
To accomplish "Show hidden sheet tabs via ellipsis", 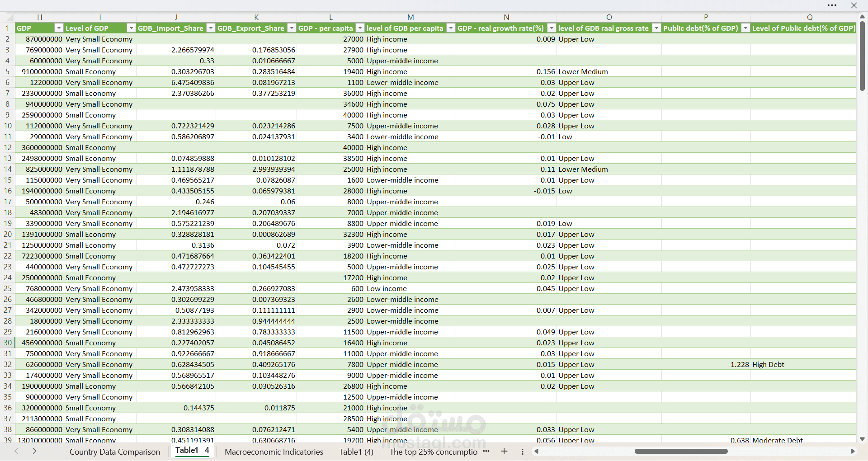I will pyautogui.click(x=486, y=452).
